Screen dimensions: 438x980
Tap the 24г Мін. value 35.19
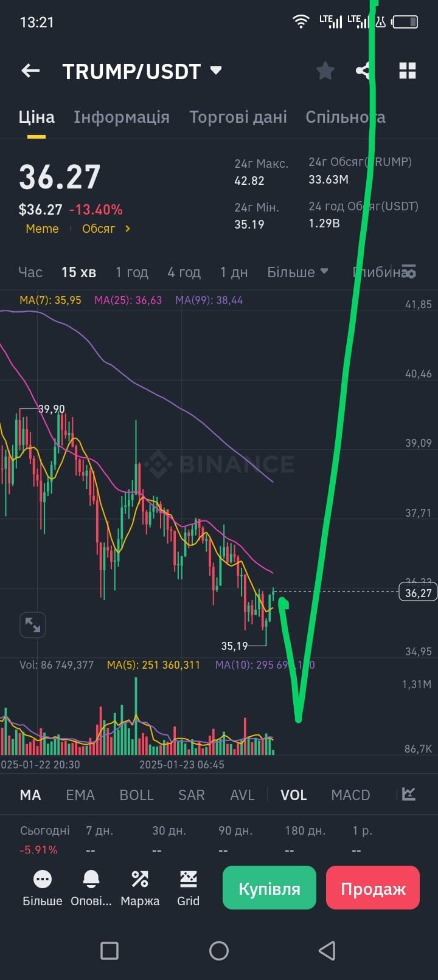coord(249,224)
